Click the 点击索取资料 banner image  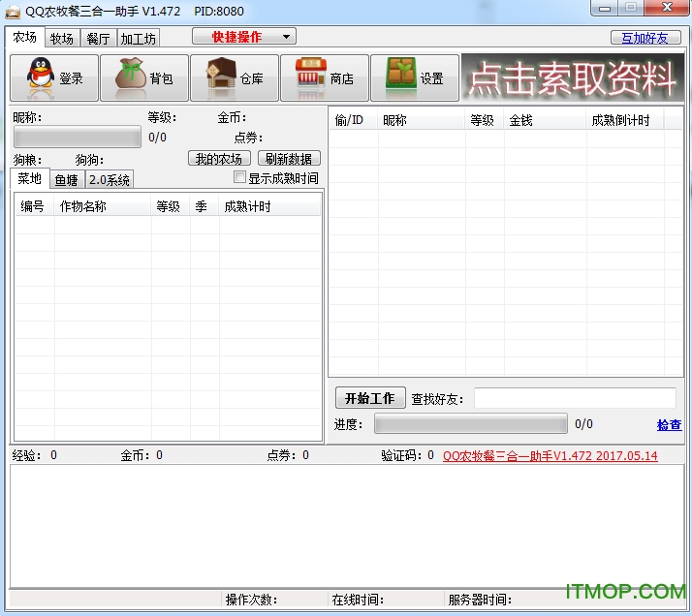click(573, 78)
